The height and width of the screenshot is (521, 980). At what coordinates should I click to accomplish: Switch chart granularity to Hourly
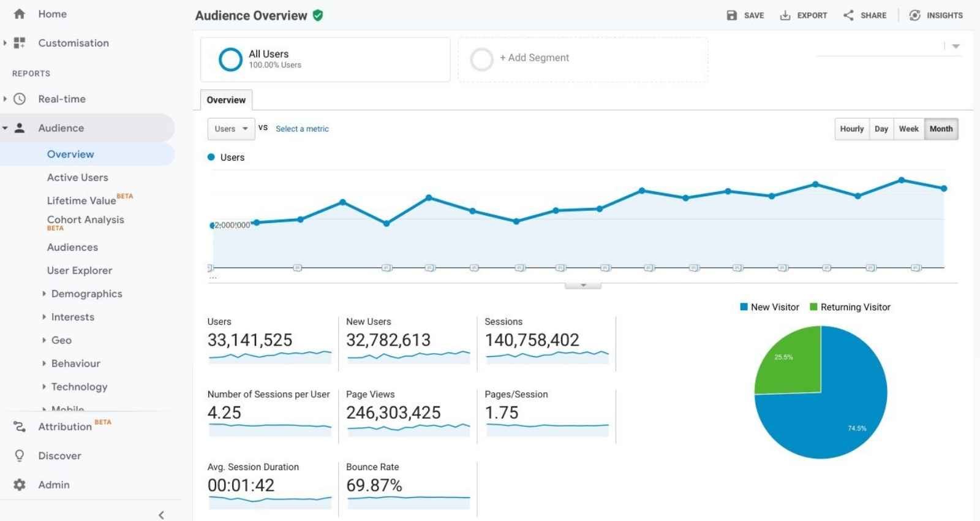tap(851, 129)
